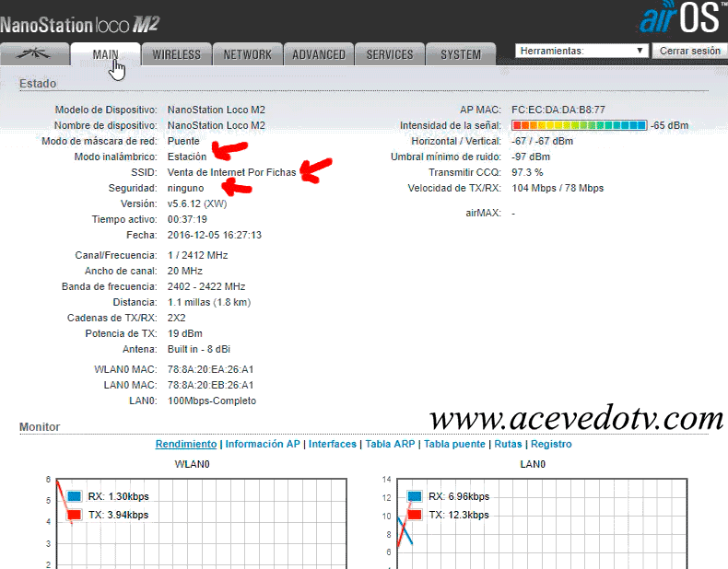Viewport: 728px width, 569px height.
Task: Click the LAN0 MAC value 78:8A:20:EB:26:A1
Action: coord(210,386)
